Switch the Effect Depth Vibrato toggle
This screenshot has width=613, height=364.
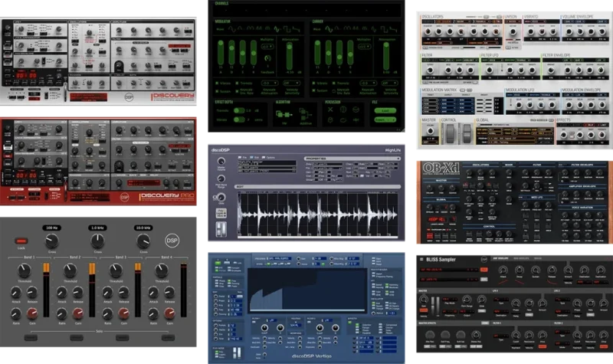pos(239,120)
